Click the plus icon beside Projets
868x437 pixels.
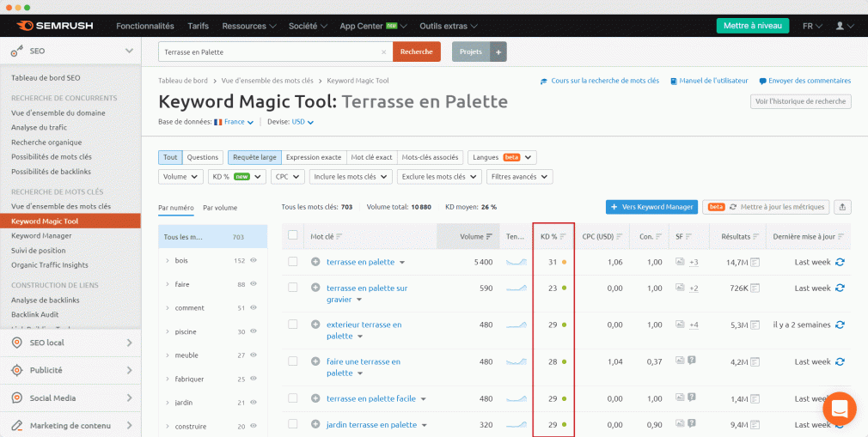[x=498, y=52]
